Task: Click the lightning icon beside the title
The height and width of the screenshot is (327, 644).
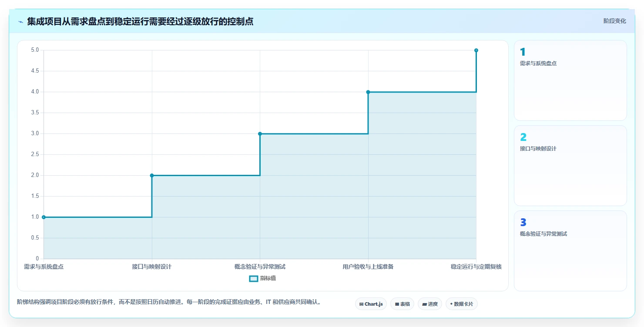Action: pos(20,21)
